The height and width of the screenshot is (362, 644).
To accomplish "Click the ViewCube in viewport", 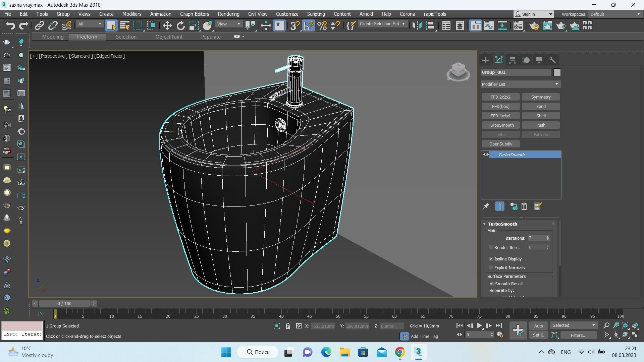I will 458,71.
